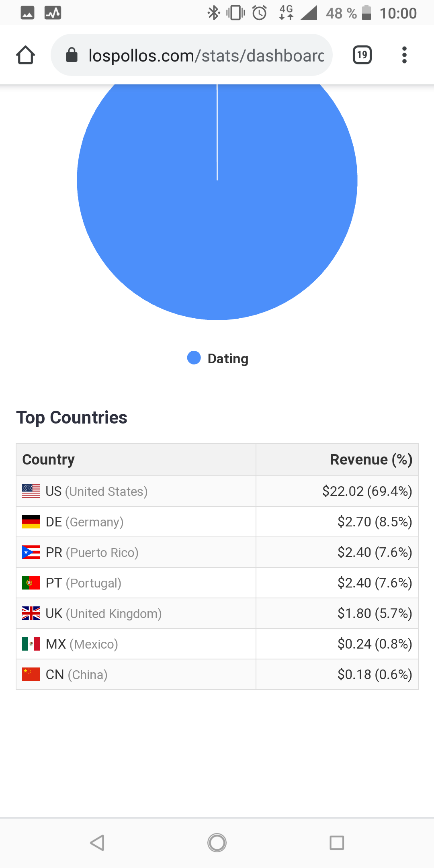Tap the Chrome home icon

(x=25, y=55)
